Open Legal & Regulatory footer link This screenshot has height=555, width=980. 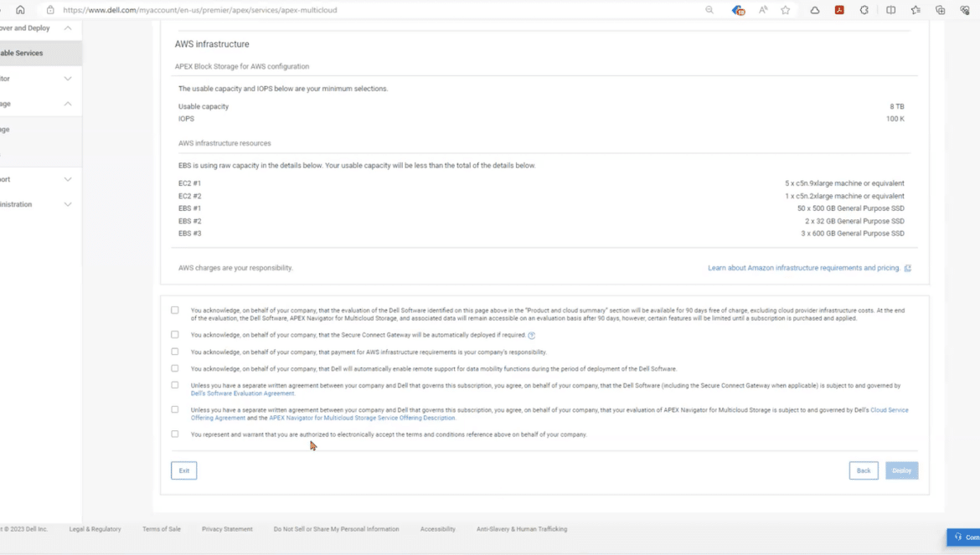pos(95,529)
